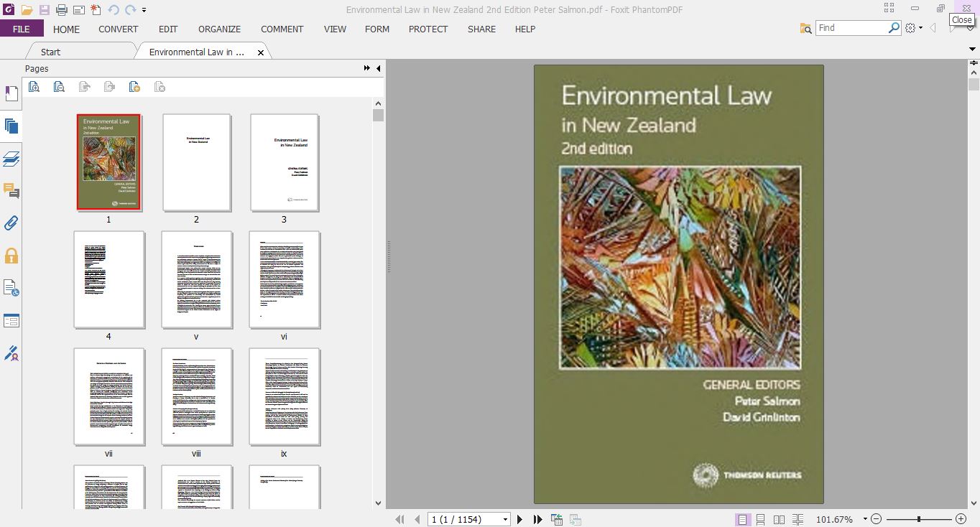Create a new PDF from the blank page icon
This screenshot has width=980, height=527.
click(x=96, y=10)
